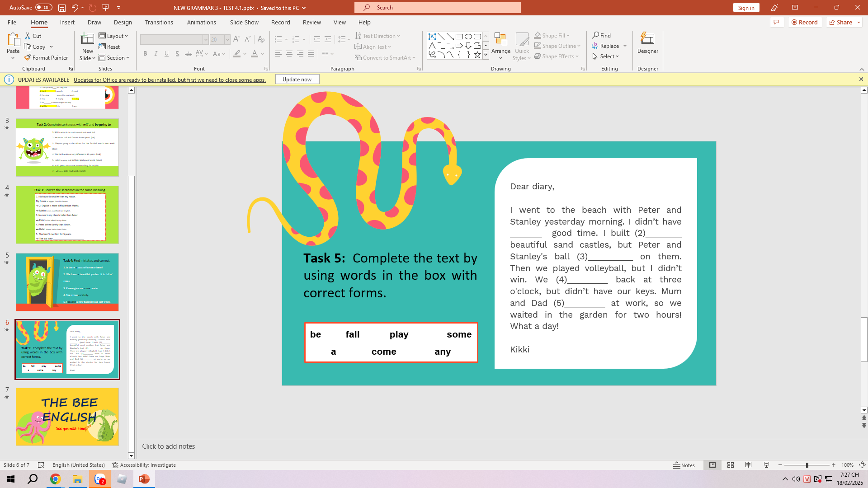Click font color swatch button

click(255, 54)
